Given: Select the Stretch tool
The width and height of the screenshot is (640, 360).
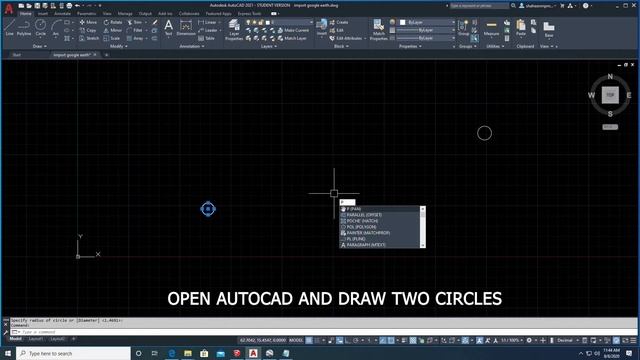Looking at the screenshot, I should click(x=89, y=38).
